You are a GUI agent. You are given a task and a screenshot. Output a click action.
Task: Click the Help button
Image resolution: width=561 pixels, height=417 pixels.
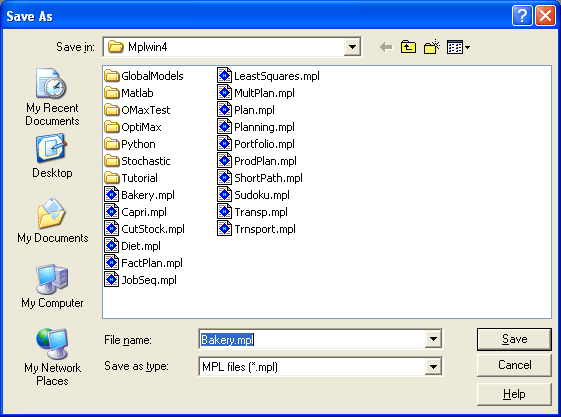[x=514, y=394]
